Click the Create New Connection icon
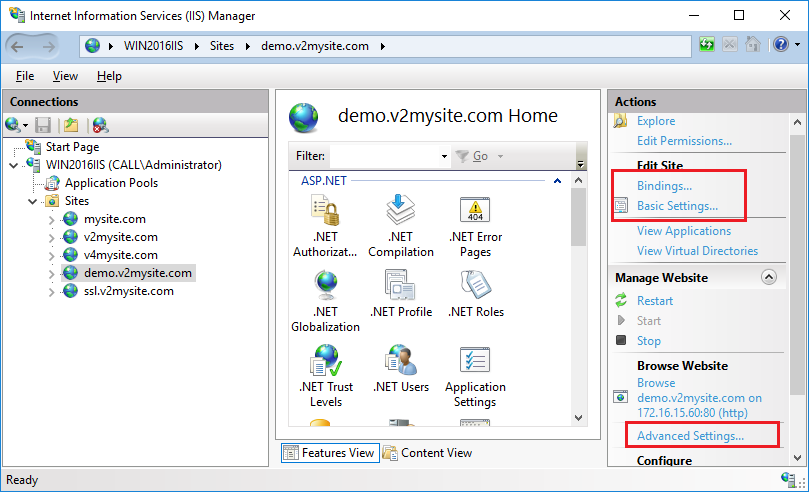Viewport: 809px width, 492px height. click(12, 125)
